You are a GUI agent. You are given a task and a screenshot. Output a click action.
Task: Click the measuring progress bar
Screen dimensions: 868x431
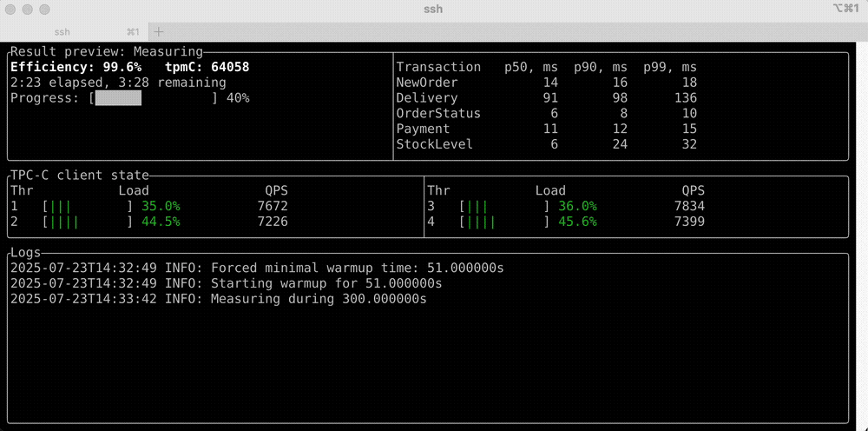tap(156, 98)
